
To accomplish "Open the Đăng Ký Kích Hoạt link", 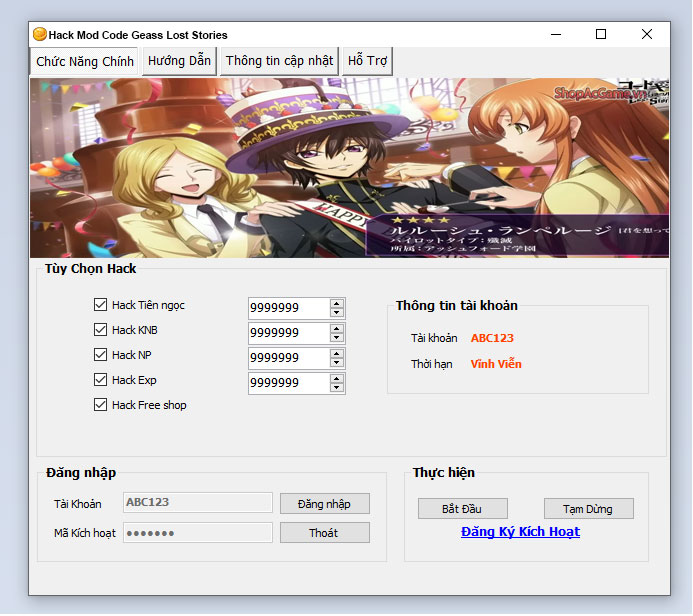I will coord(520,532).
